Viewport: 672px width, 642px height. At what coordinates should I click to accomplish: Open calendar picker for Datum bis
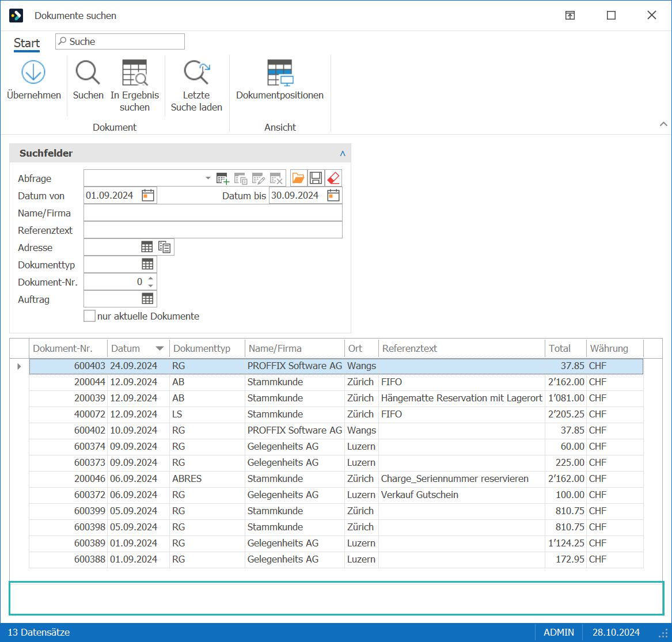coord(333,195)
